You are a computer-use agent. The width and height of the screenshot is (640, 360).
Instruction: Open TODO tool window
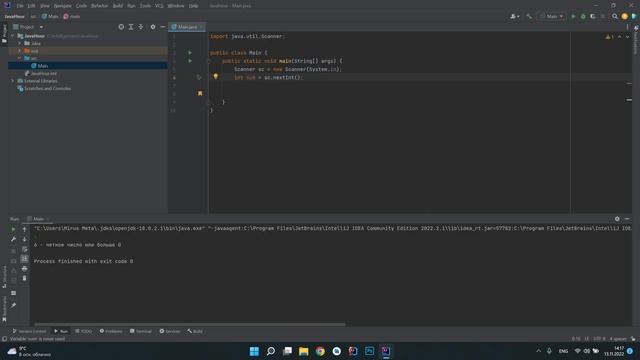coord(84,331)
